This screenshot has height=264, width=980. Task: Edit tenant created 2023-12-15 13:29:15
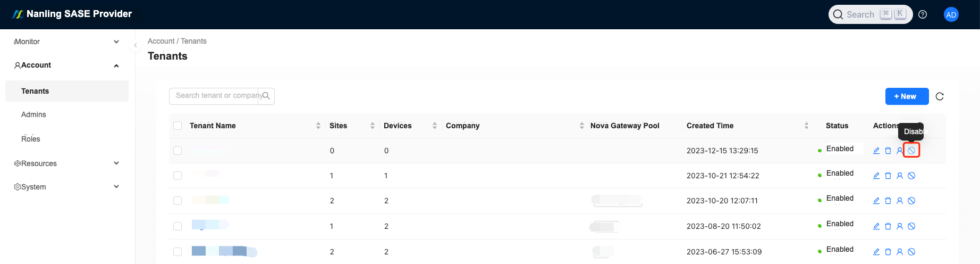pyautogui.click(x=876, y=151)
